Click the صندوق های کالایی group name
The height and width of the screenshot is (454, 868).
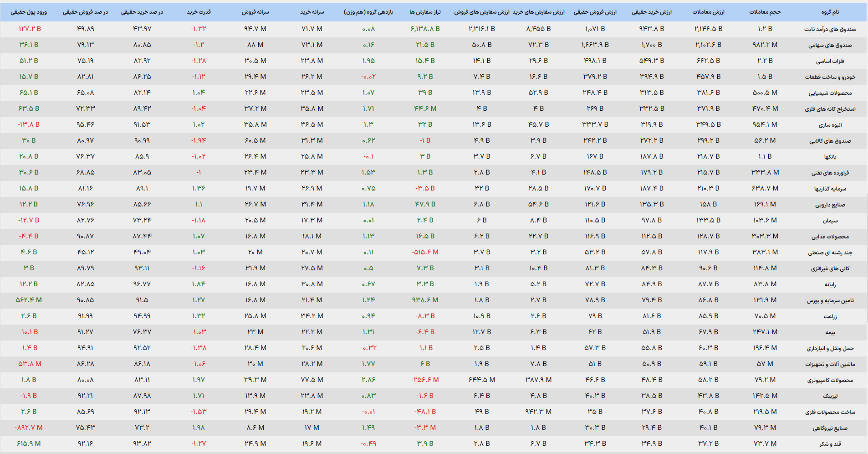pos(830,141)
